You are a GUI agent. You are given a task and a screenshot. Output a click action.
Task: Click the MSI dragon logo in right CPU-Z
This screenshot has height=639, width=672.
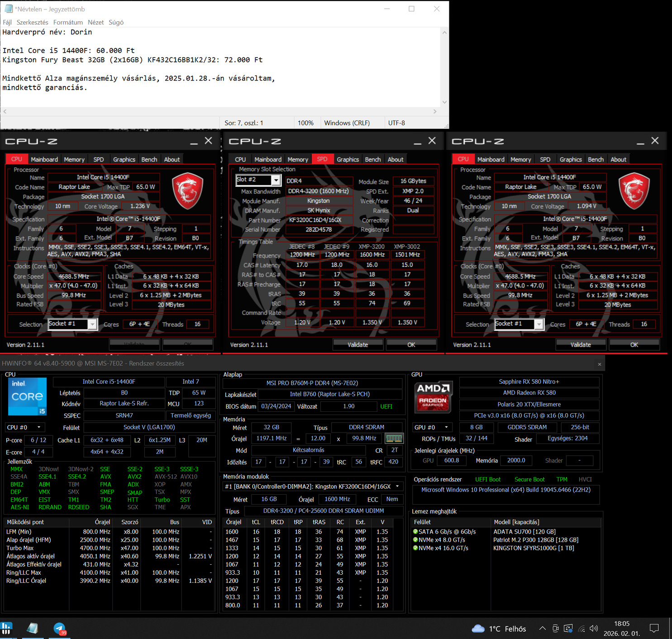[x=634, y=191]
